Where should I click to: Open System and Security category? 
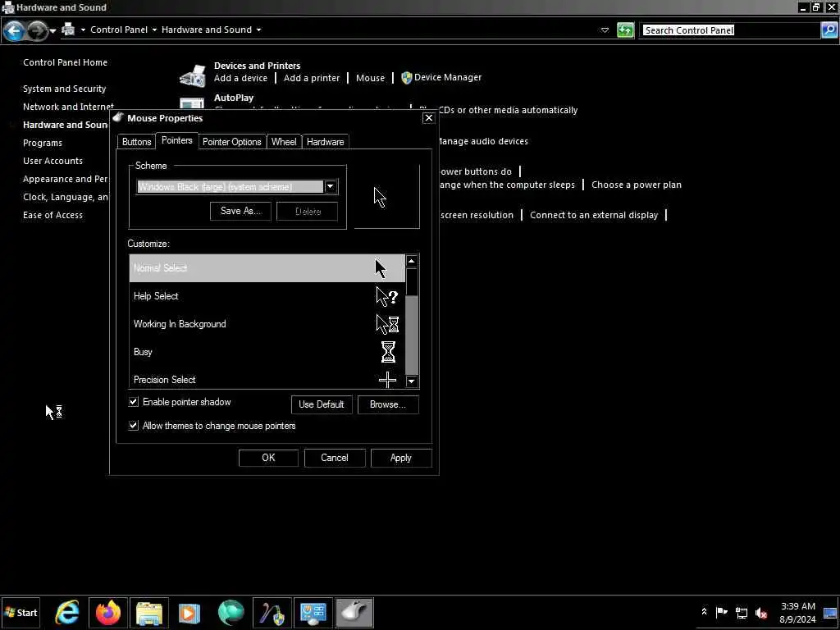tap(64, 89)
